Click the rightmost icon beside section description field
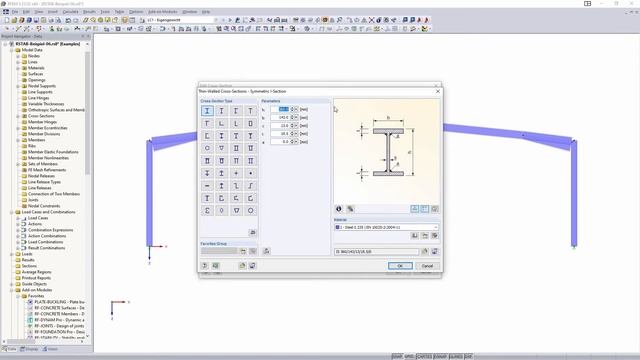Image resolution: width=640 pixels, height=360 pixels. [435, 251]
